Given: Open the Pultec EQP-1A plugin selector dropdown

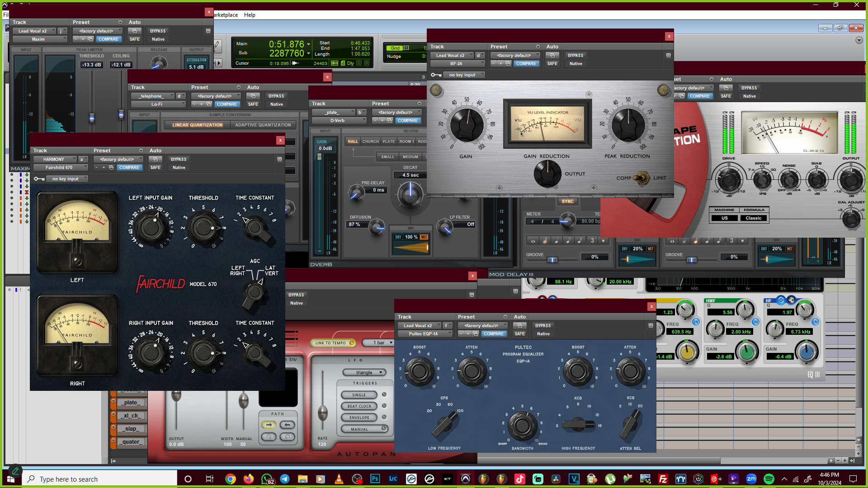Looking at the screenshot, I should (425, 334).
